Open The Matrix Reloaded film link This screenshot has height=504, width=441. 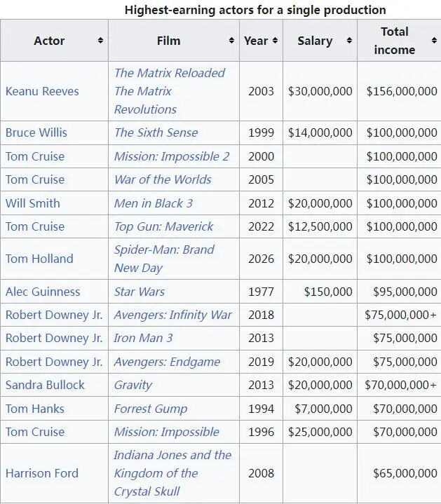click(170, 73)
